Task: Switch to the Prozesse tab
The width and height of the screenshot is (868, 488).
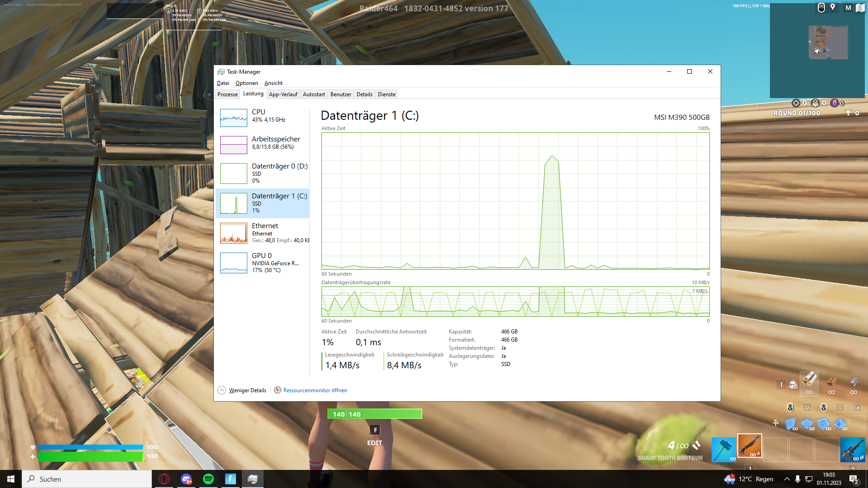Action: (x=227, y=94)
